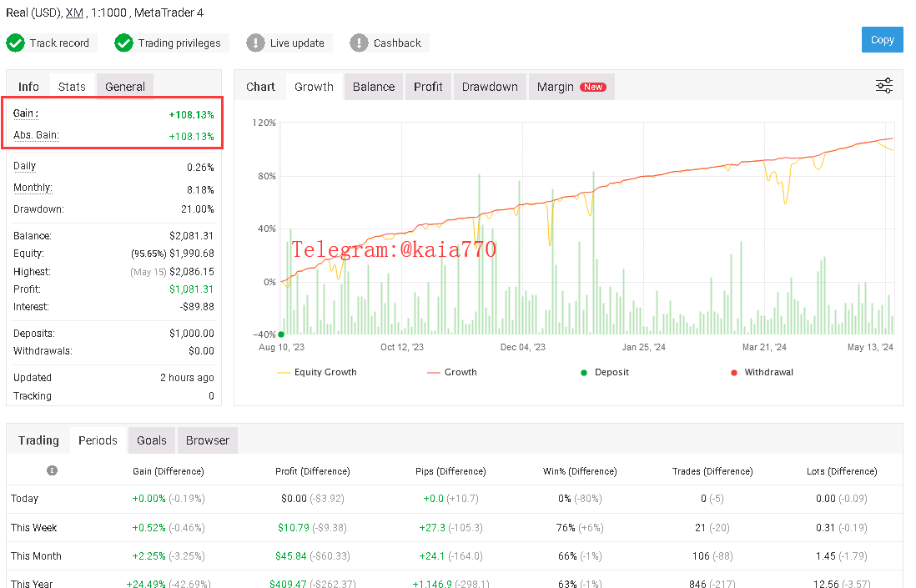Click the Daily label
This screenshot has height=588, width=916.
point(24,166)
